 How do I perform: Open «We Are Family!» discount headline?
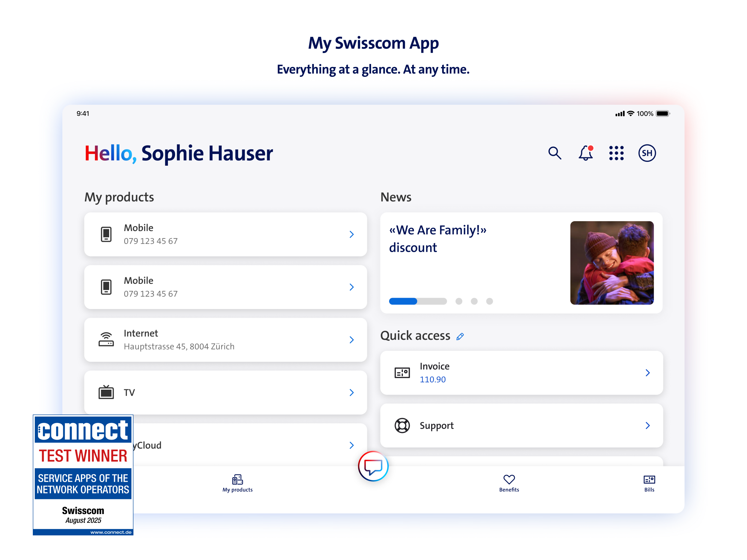438,239
